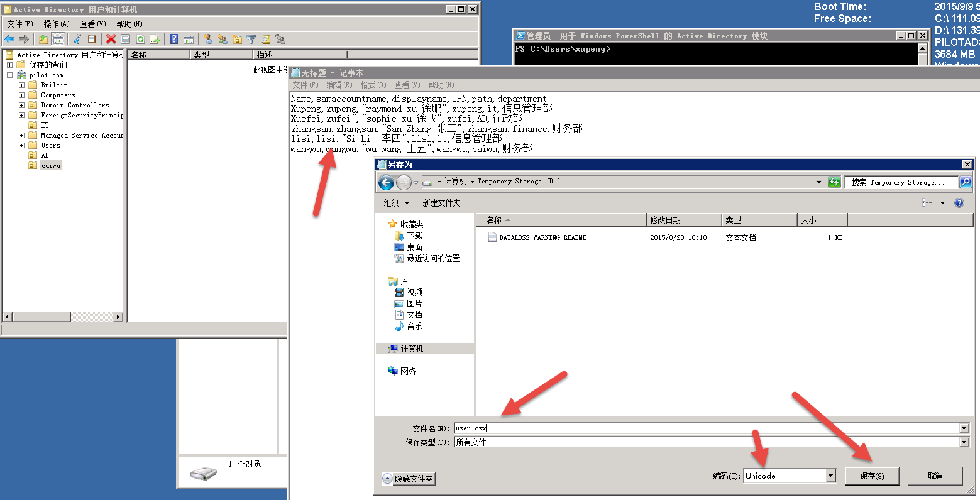Click the 文件名 input field

[707, 428]
